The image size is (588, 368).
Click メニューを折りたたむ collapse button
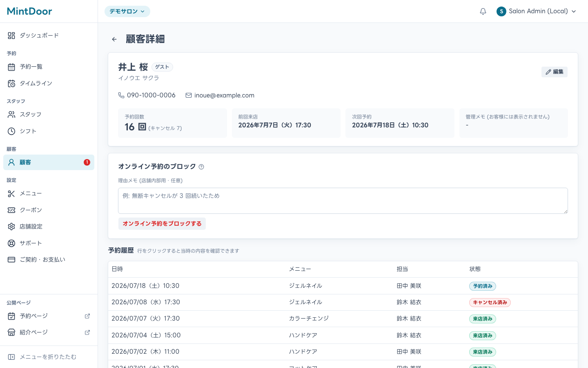49,357
